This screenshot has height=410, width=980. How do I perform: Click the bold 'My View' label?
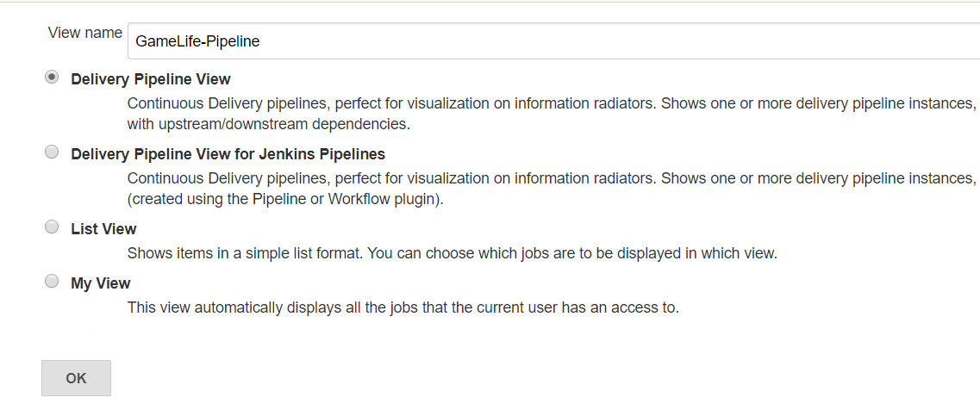pyautogui.click(x=101, y=283)
